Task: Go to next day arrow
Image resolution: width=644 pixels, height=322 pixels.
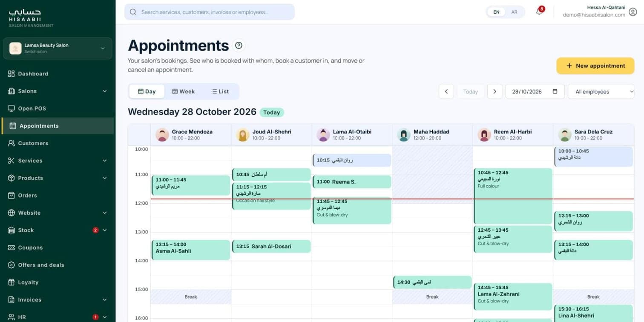Action: point(494,92)
